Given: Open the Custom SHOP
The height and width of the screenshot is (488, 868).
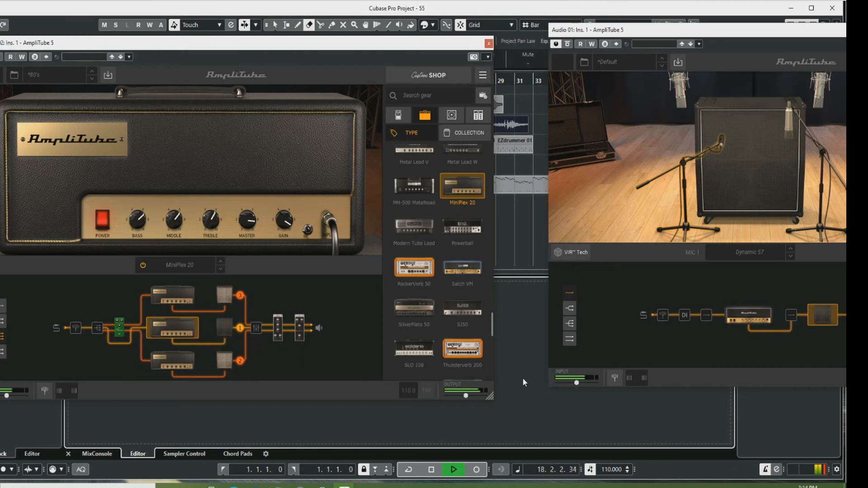Looking at the screenshot, I should (429, 75).
